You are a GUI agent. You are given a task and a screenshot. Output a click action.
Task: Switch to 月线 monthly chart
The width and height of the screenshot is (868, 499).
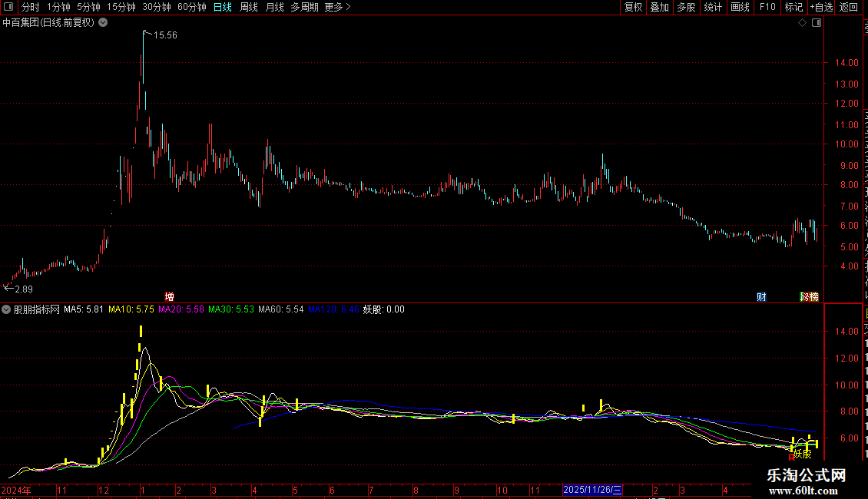pyautogui.click(x=274, y=7)
